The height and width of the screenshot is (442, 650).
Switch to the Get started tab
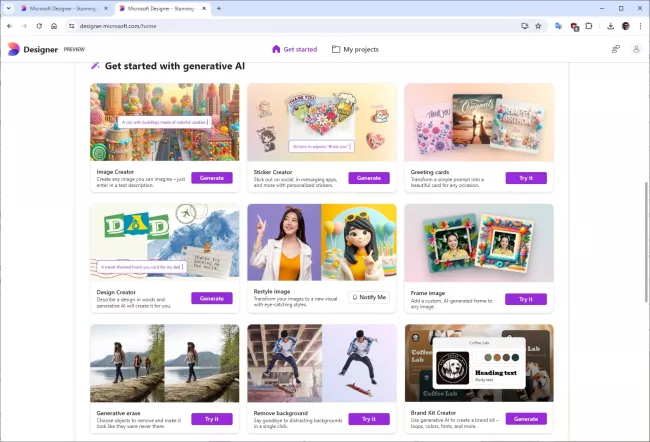(294, 48)
